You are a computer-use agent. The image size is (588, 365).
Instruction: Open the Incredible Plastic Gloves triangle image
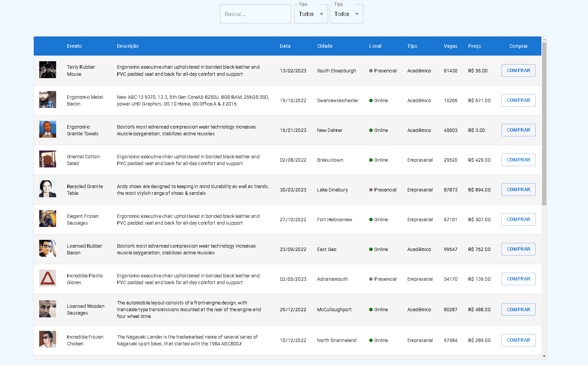click(48, 278)
